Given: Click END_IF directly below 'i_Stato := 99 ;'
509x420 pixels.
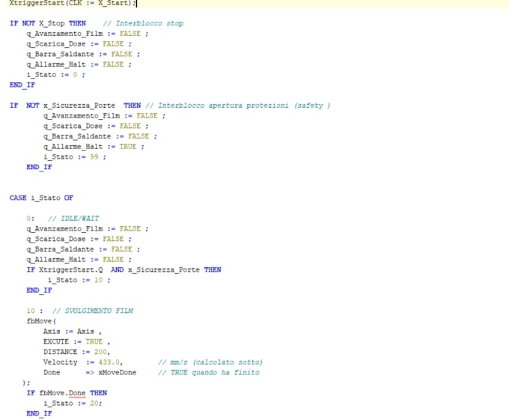Looking at the screenshot, I should [x=39, y=167].
